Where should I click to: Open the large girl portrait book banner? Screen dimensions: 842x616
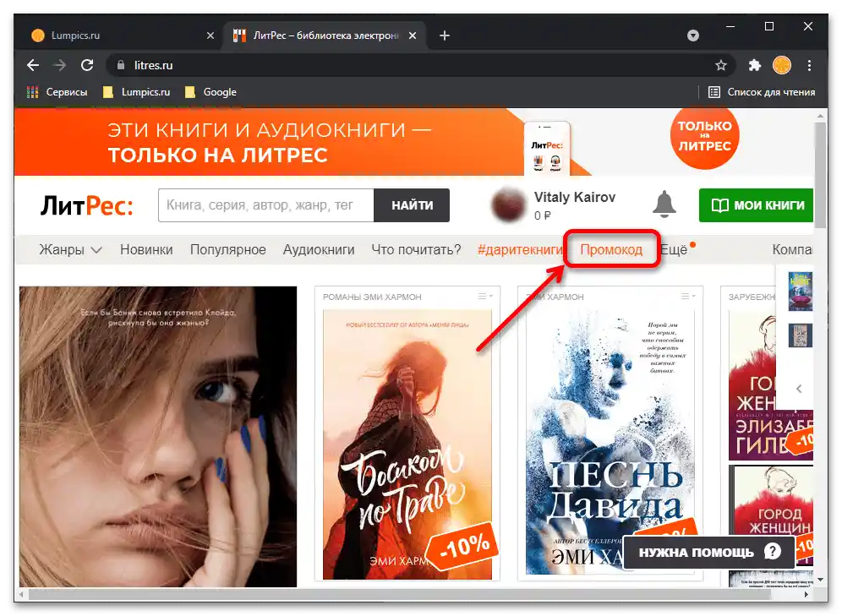(158, 437)
